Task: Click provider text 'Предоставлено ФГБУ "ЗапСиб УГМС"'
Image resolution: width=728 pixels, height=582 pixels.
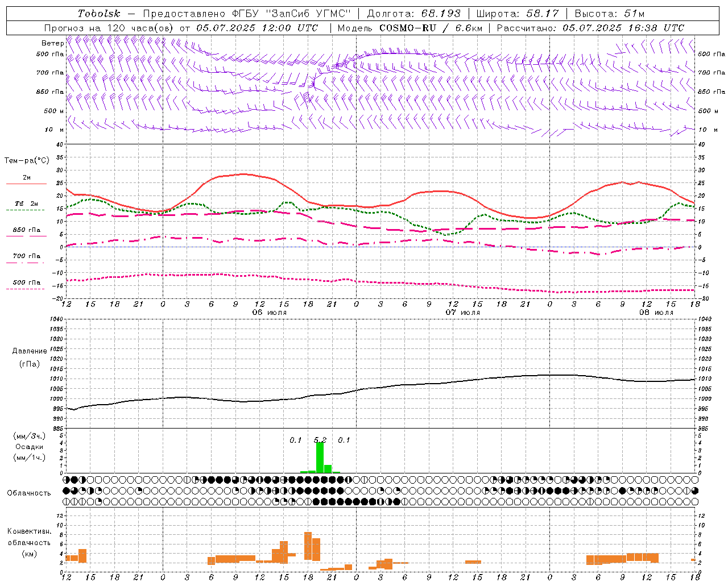Action: pyautogui.click(x=247, y=14)
